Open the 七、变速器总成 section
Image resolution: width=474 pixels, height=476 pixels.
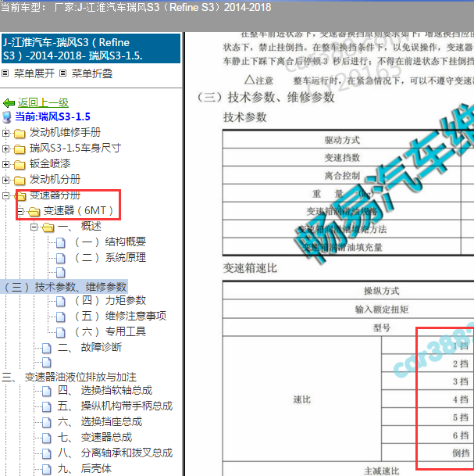click(x=95, y=438)
